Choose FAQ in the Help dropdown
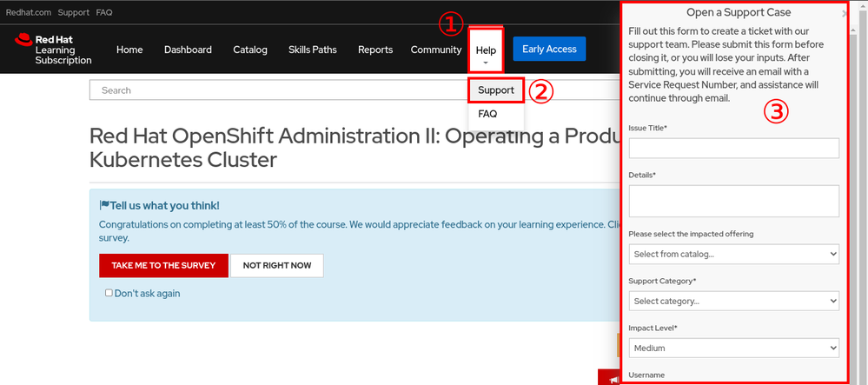868x385 pixels. 487,114
